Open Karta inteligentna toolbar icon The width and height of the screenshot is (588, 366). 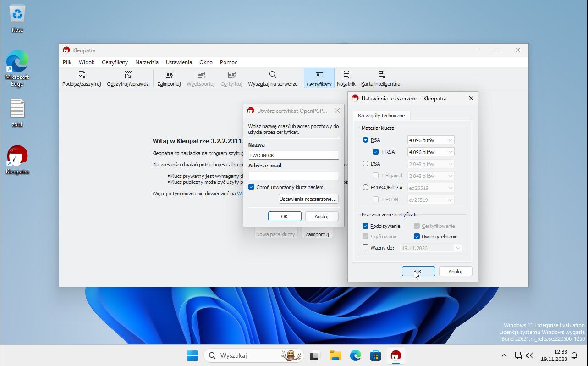(380, 78)
